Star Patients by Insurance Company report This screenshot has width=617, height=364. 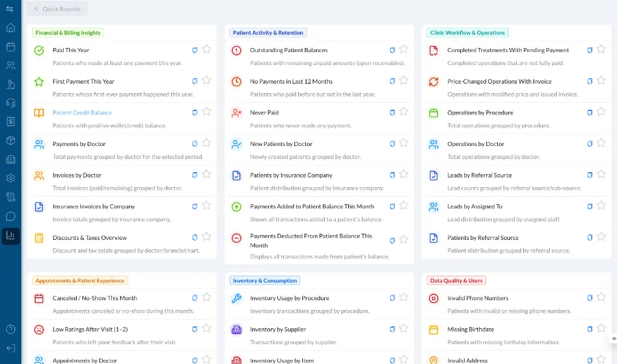coord(404,174)
